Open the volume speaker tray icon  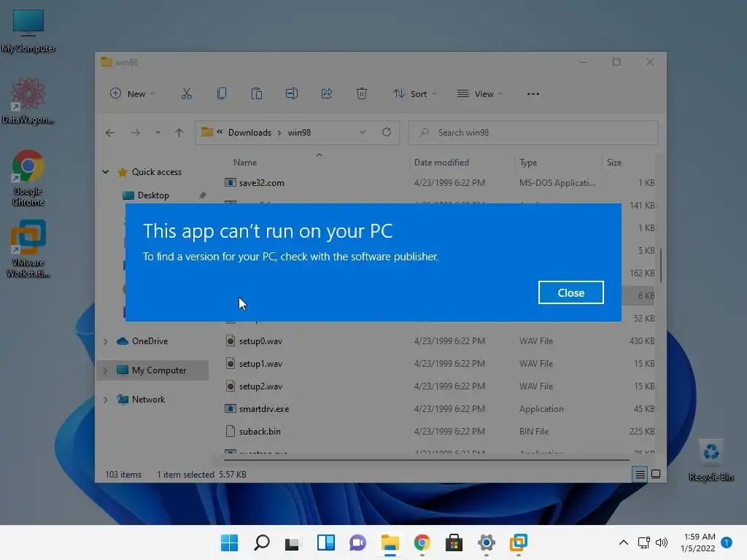(661, 542)
